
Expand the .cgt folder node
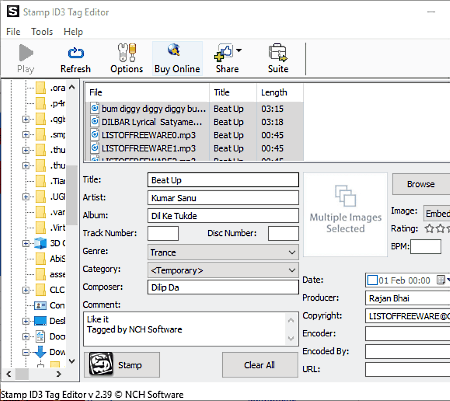26,119
